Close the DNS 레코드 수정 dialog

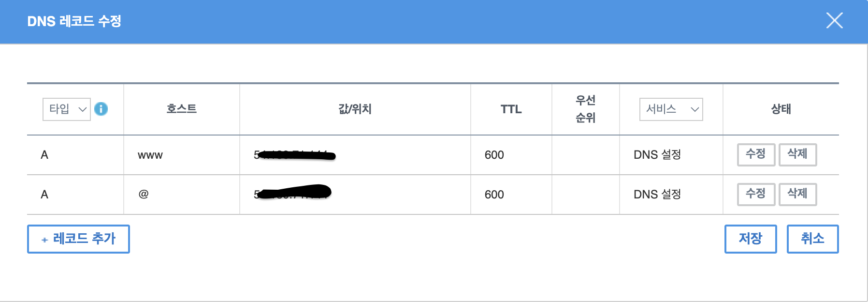pyautogui.click(x=834, y=21)
